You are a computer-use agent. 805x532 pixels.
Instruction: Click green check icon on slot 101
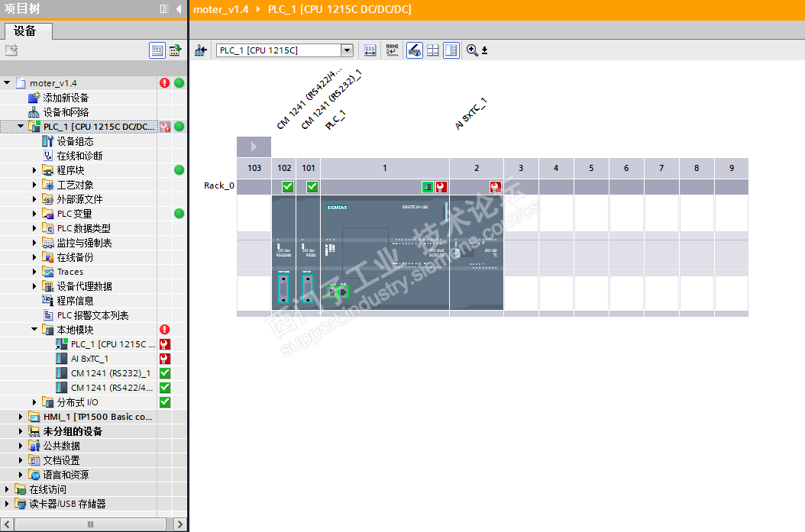(312, 187)
